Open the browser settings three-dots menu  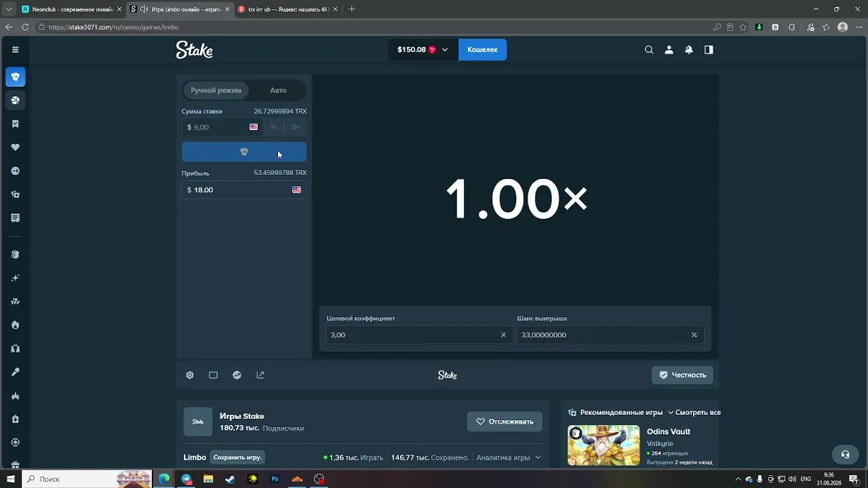(859, 27)
